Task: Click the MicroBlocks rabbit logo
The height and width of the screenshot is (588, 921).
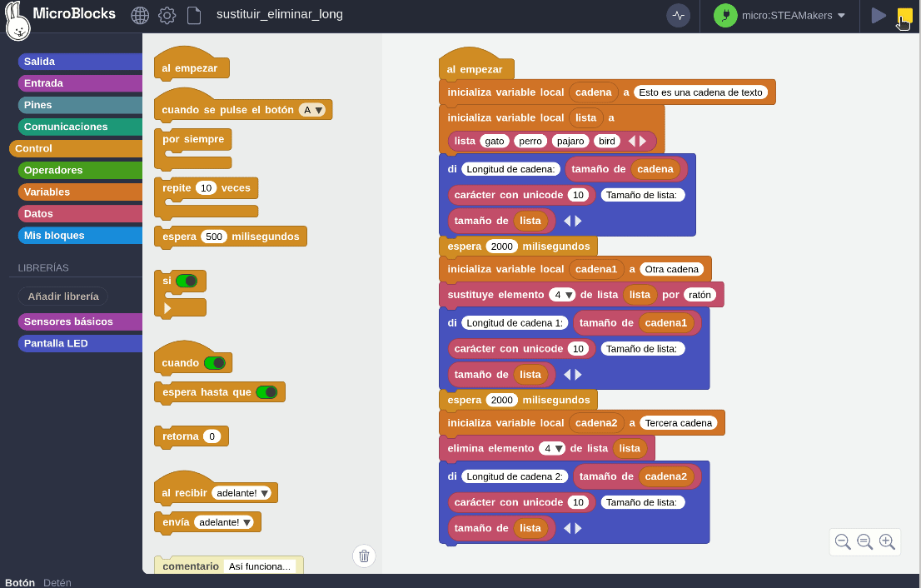Action: 17,21
